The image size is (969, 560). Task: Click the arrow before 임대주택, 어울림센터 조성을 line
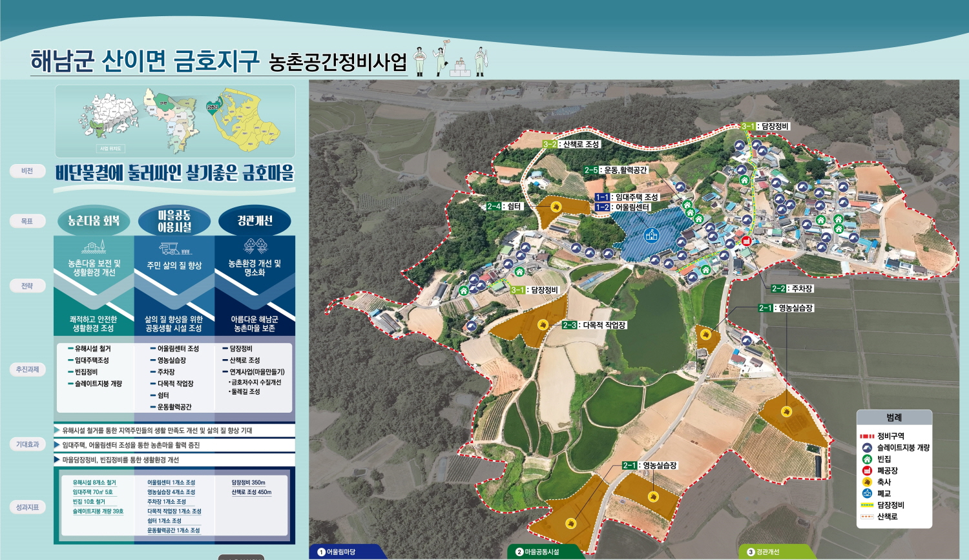(x=57, y=445)
